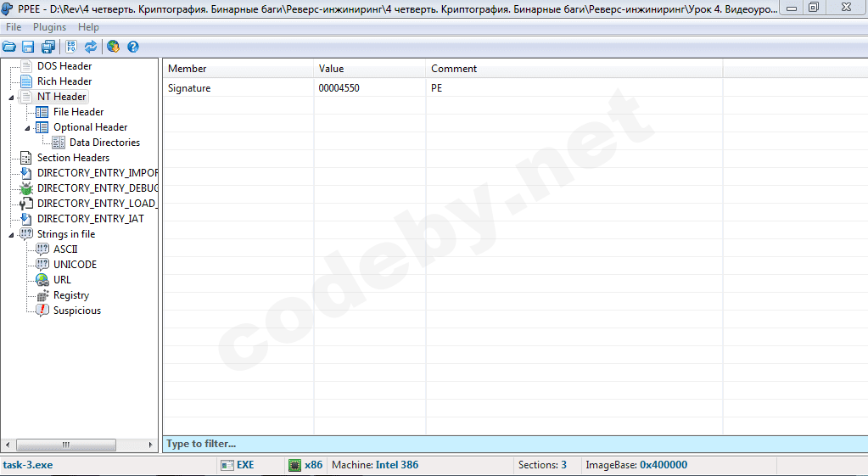
Task: Collapse the NT Header tree node
Action: (11, 98)
